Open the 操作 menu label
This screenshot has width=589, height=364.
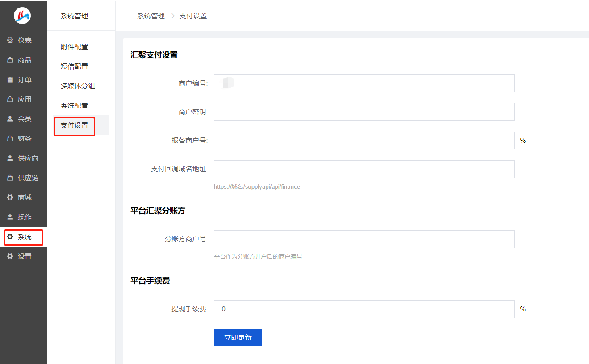pyautogui.click(x=25, y=217)
